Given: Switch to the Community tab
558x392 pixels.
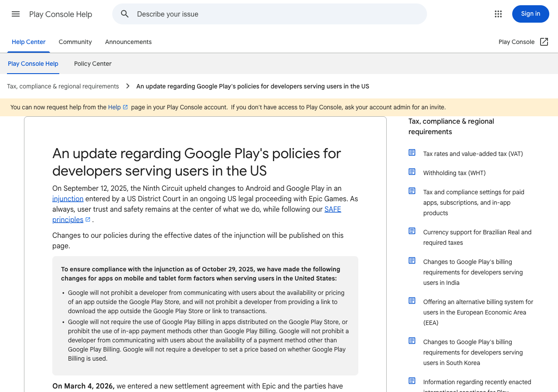Looking at the screenshot, I should 75,42.
